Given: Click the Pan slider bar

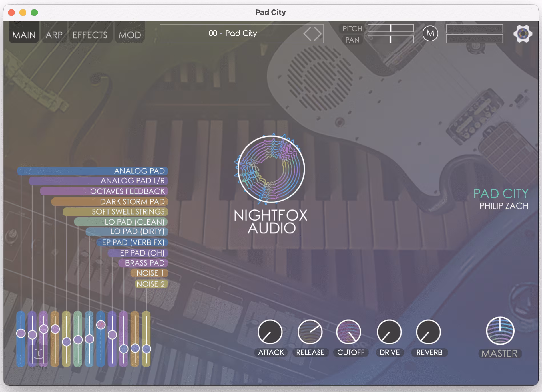Looking at the screenshot, I should [390, 39].
